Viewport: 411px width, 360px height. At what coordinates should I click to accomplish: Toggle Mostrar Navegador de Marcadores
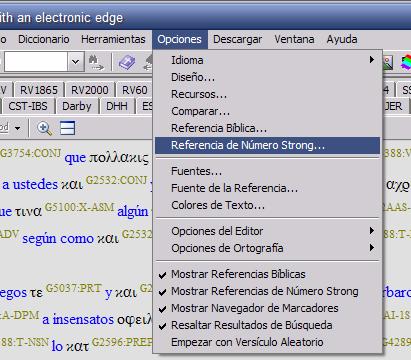click(x=267, y=308)
